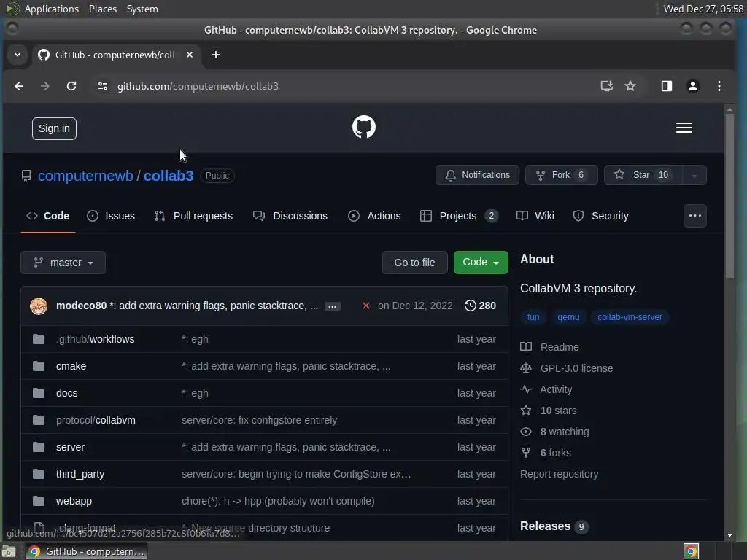Open collab3 repository name link
This screenshot has height=560, width=747.
click(169, 176)
